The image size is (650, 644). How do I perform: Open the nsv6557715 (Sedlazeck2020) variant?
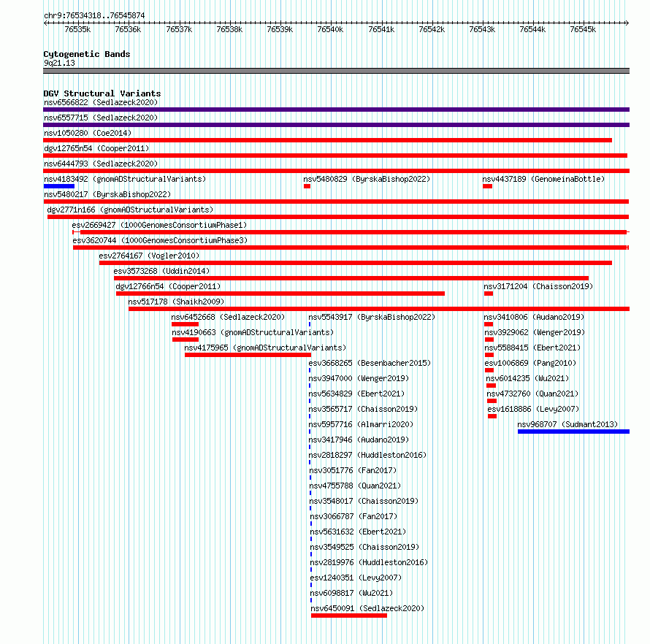click(x=101, y=118)
